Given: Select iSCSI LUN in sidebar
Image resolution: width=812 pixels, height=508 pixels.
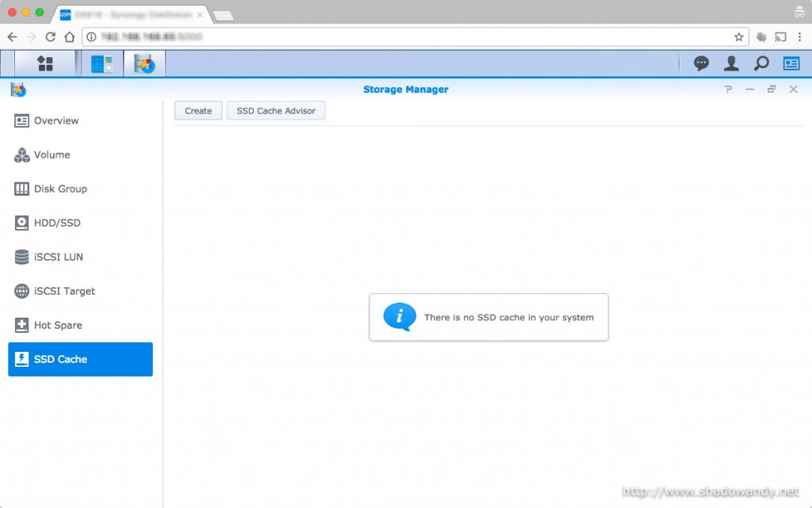Looking at the screenshot, I should pyautogui.click(x=58, y=257).
